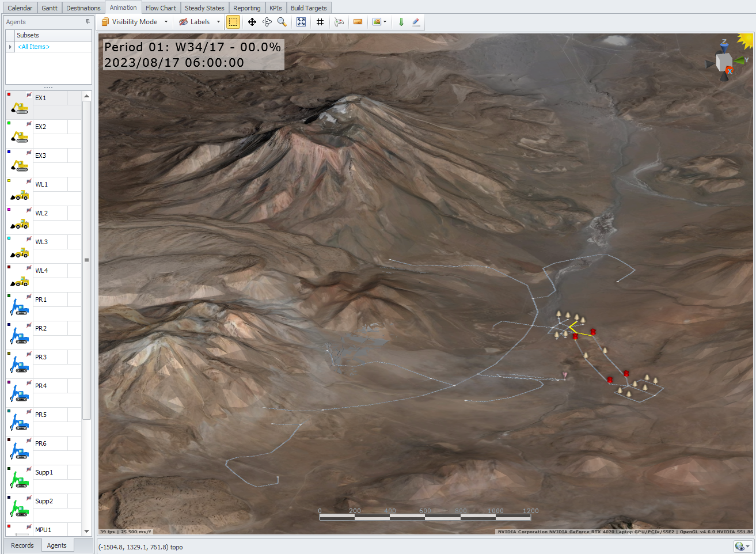
Task: Toggle label visibility for EX1 agent
Action: point(29,95)
